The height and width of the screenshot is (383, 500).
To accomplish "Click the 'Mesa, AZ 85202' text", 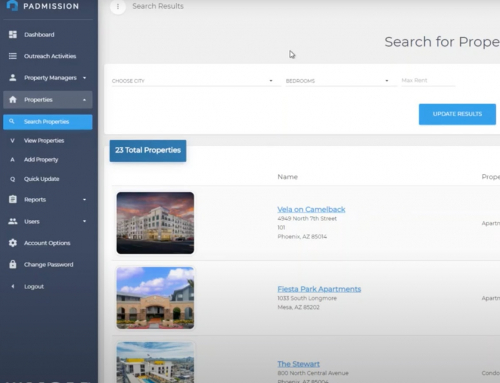I will 298,307.
